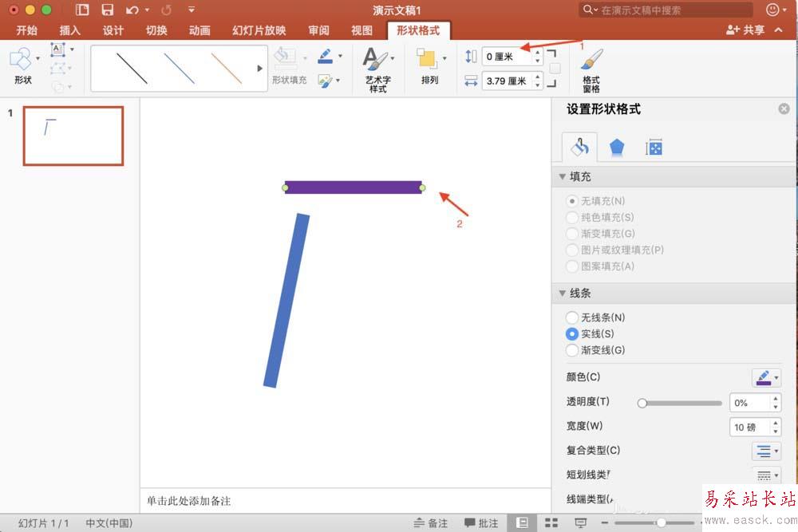
Task: Select Pattern Fill radio option
Action: coord(572,266)
